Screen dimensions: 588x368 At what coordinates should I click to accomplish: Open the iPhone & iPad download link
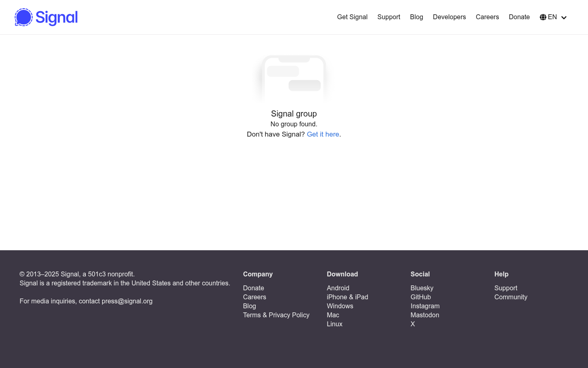(347, 297)
